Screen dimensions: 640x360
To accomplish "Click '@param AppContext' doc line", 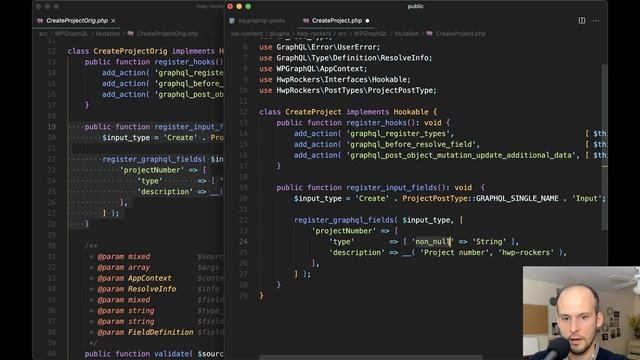I will tap(134, 278).
